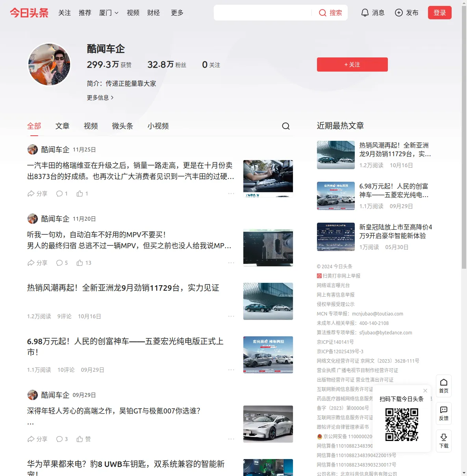Click the 32.8万 粉丝 follower count
The width and height of the screenshot is (467, 476).
click(167, 65)
